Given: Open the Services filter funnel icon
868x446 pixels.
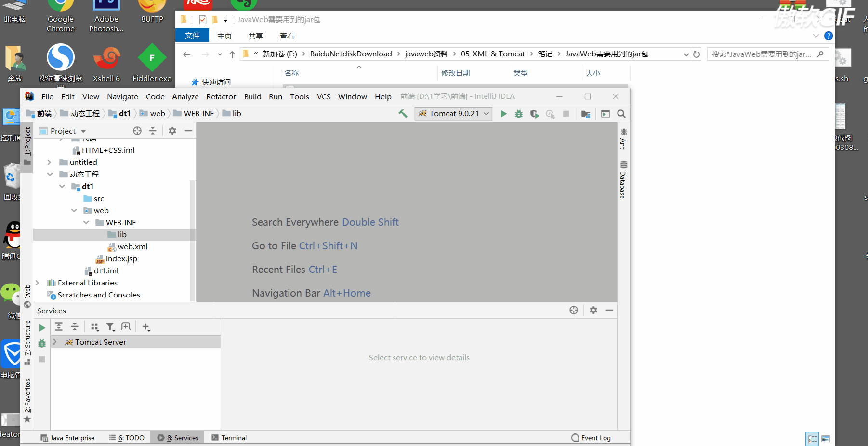Looking at the screenshot, I should (x=110, y=327).
